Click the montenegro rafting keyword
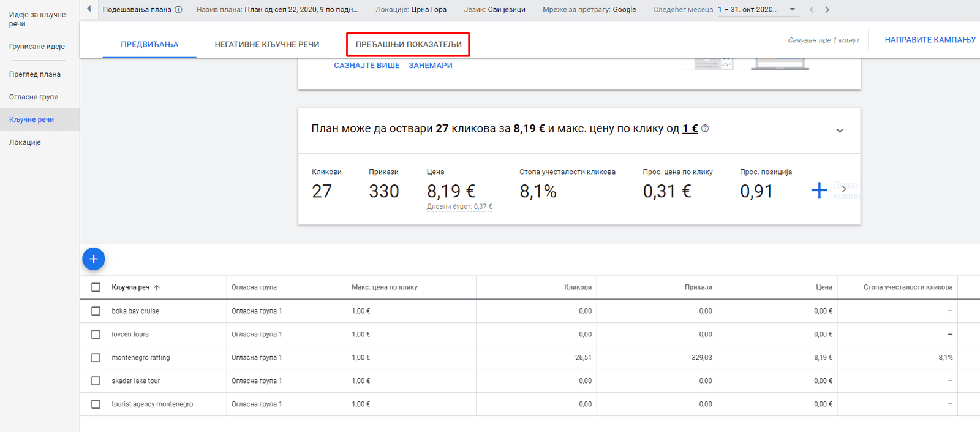980x432 pixels. pos(141,358)
